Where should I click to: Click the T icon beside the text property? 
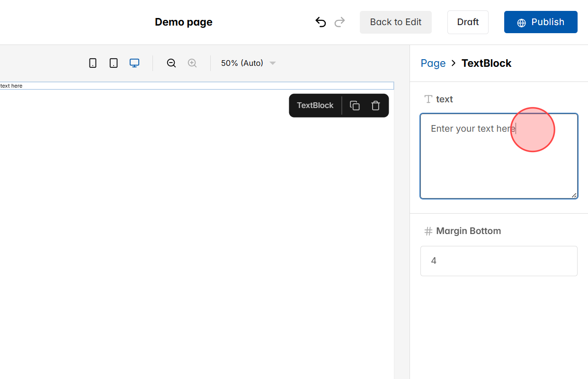(428, 99)
